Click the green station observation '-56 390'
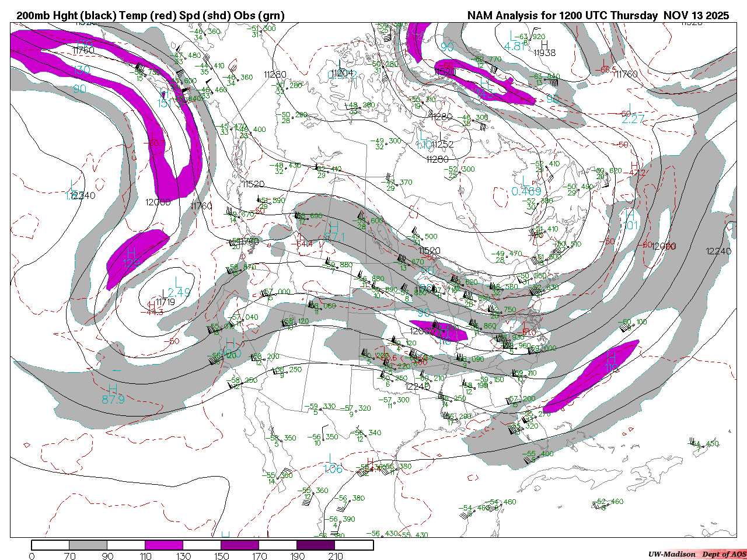Screen dimensions: 747x560 click(338, 519)
